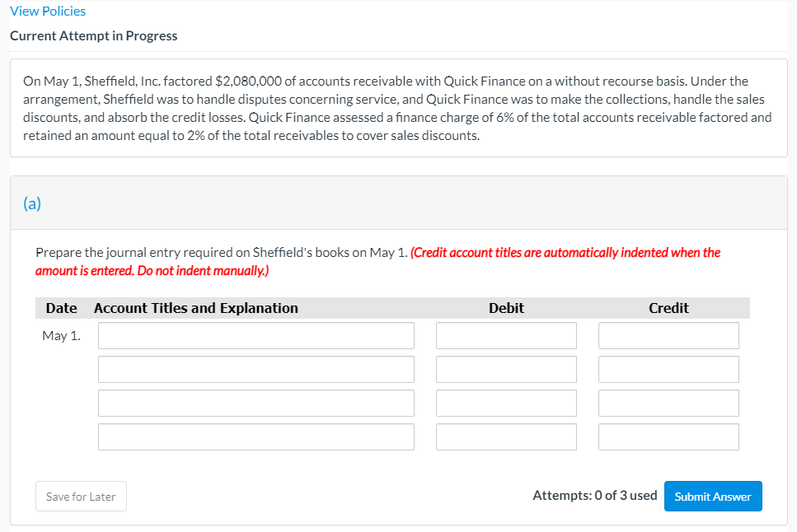The image size is (797, 532).
Task: Click the 'Account Titles and Explanation' column header
Action: point(195,308)
